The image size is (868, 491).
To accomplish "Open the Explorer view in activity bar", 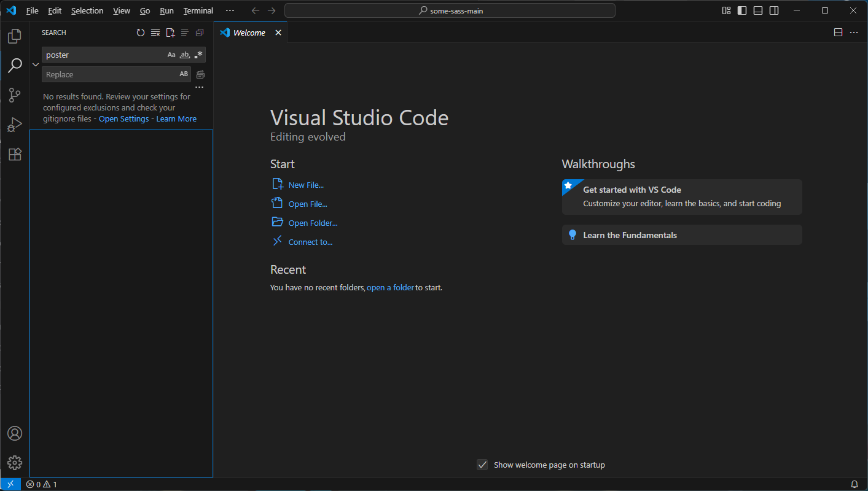I will pos(15,36).
